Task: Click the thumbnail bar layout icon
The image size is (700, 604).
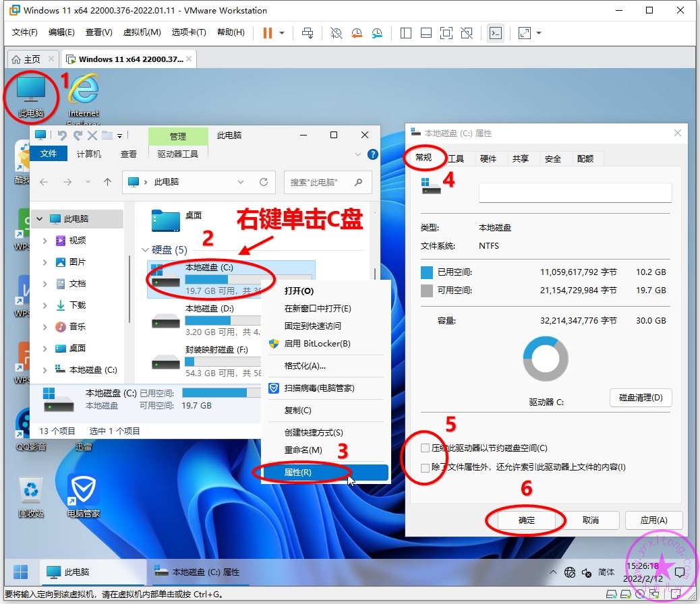Action: click(426, 32)
